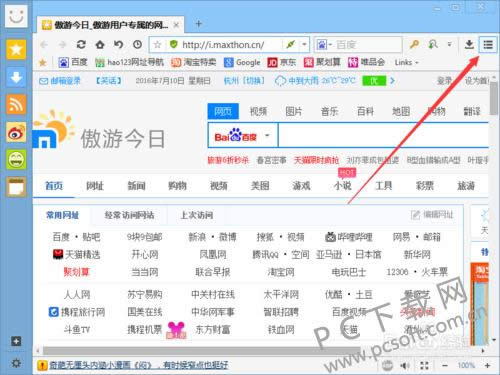Click green smiley face sidebar icon
The height and width of the screenshot is (375, 500).
(16, 159)
